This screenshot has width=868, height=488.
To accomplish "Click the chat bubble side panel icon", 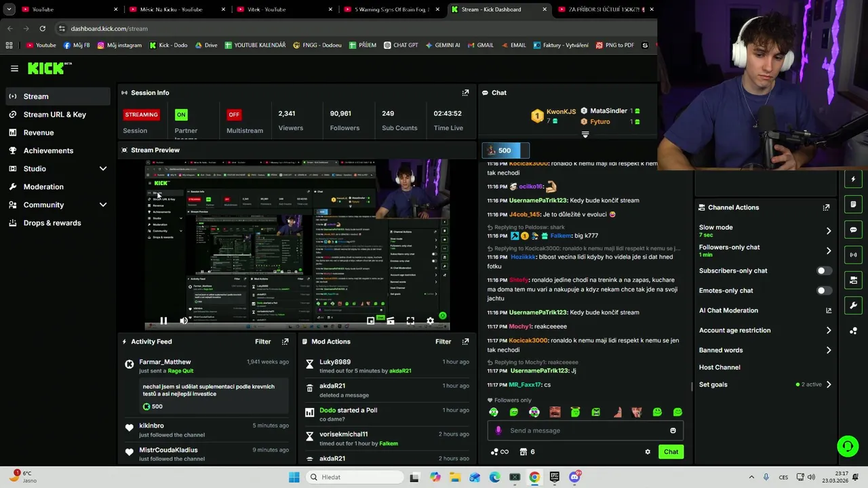I will [x=853, y=230].
